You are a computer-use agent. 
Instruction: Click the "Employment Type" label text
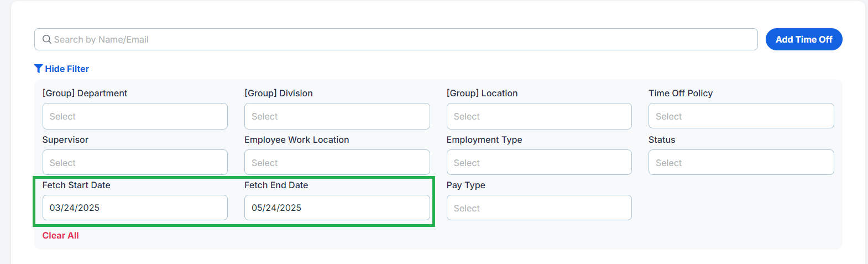pos(484,139)
